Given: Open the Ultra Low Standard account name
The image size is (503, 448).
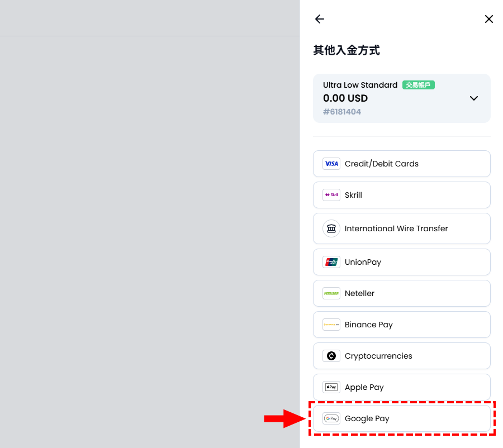Looking at the screenshot, I should [x=360, y=85].
